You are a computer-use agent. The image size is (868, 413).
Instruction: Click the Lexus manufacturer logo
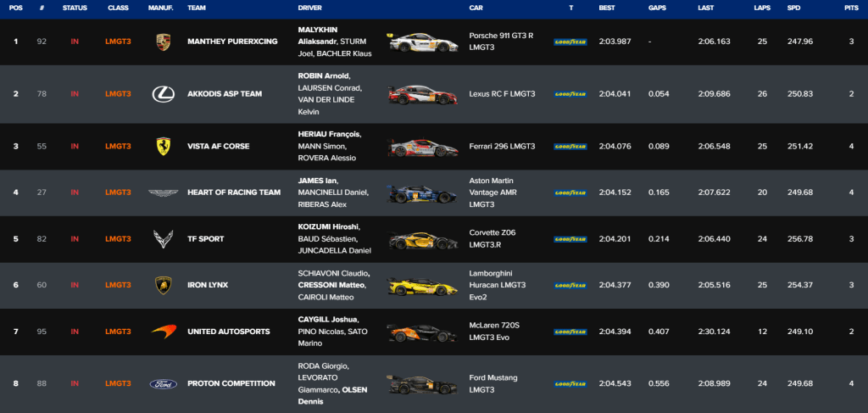pos(164,94)
